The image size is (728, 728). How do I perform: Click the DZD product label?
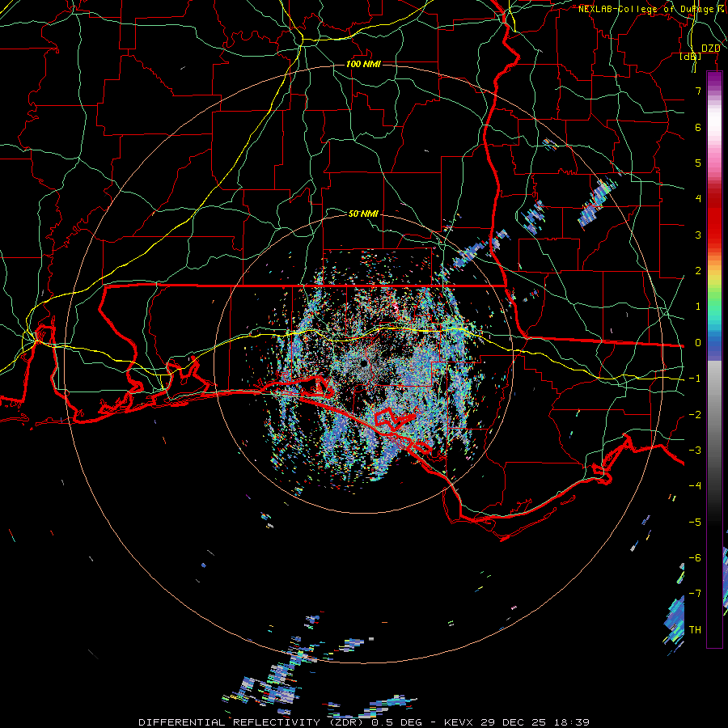(x=710, y=49)
